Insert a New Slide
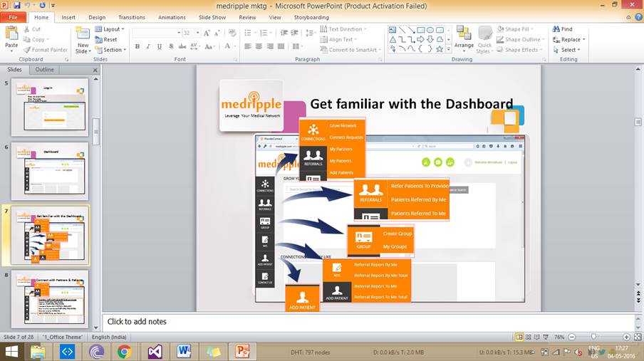644x361 pixels. coord(83,38)
